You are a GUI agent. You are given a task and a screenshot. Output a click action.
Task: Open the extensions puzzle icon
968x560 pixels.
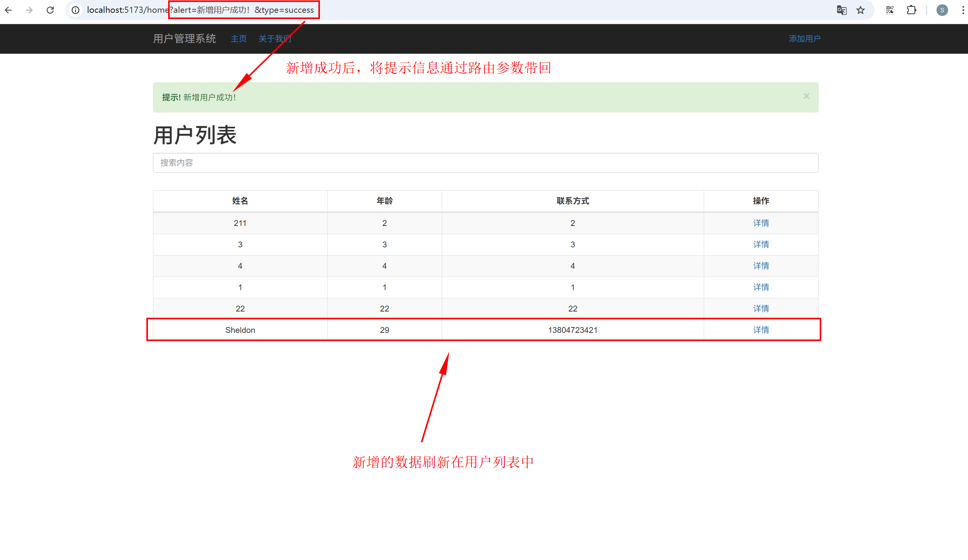click(911, 10)
